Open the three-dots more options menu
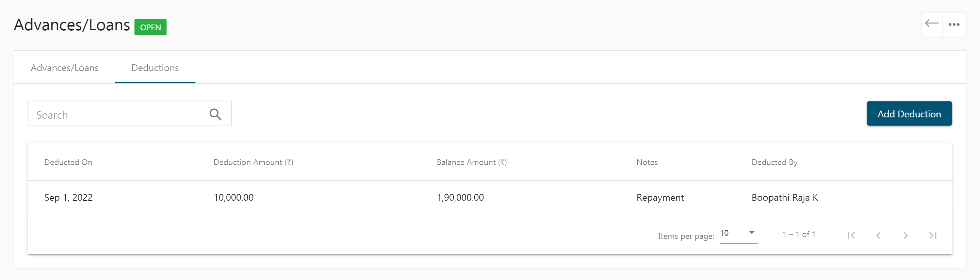 [x=954, y=24]
